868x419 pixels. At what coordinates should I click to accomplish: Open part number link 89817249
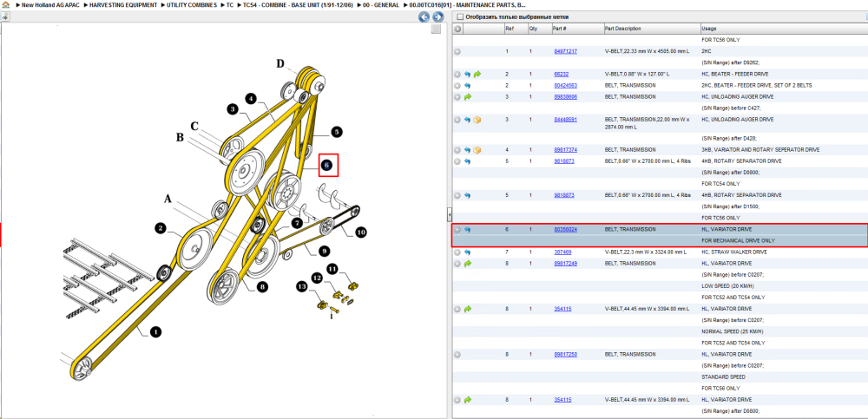pyautogui.click(x=566, y=264)
